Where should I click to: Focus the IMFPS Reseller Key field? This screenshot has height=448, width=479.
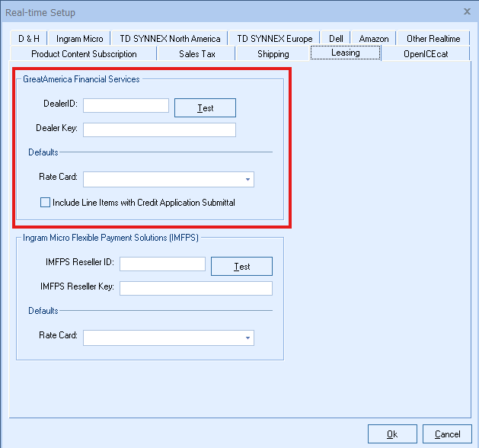point(196,288)
